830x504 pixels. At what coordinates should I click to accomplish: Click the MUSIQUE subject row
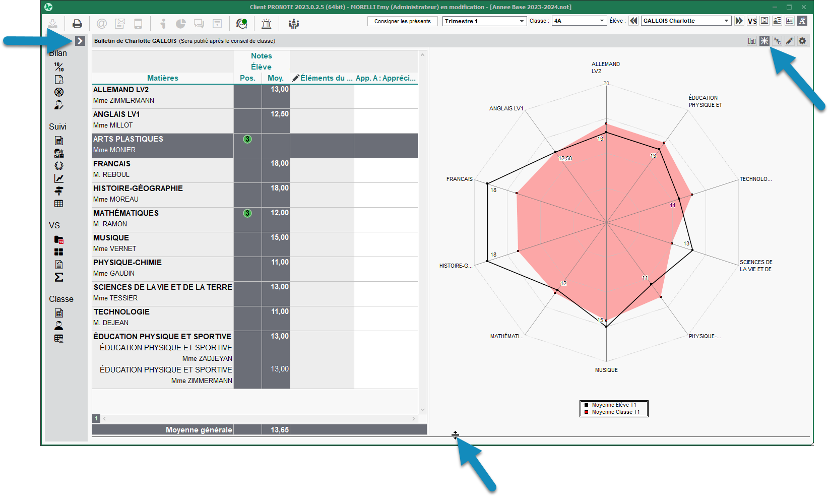pos(255,244)
